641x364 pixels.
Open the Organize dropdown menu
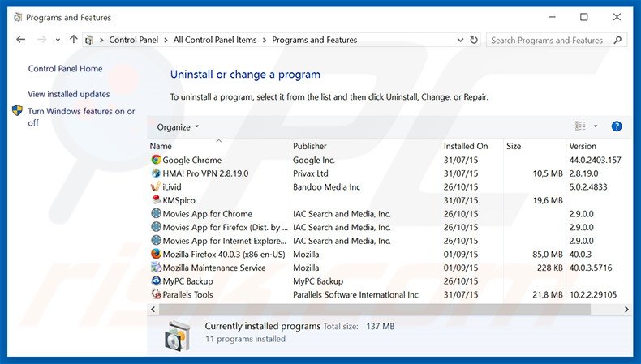pos(178,127)
